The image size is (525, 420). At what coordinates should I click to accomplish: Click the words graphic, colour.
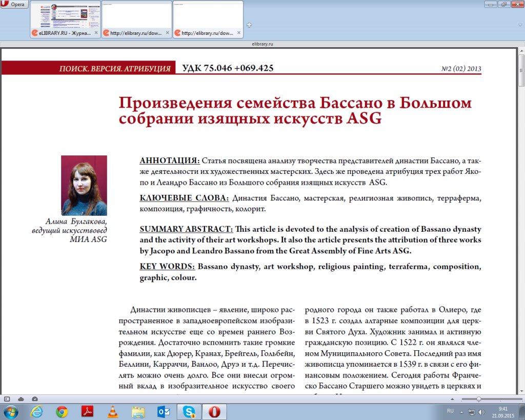pyautogui.click(x=168, y=277)
